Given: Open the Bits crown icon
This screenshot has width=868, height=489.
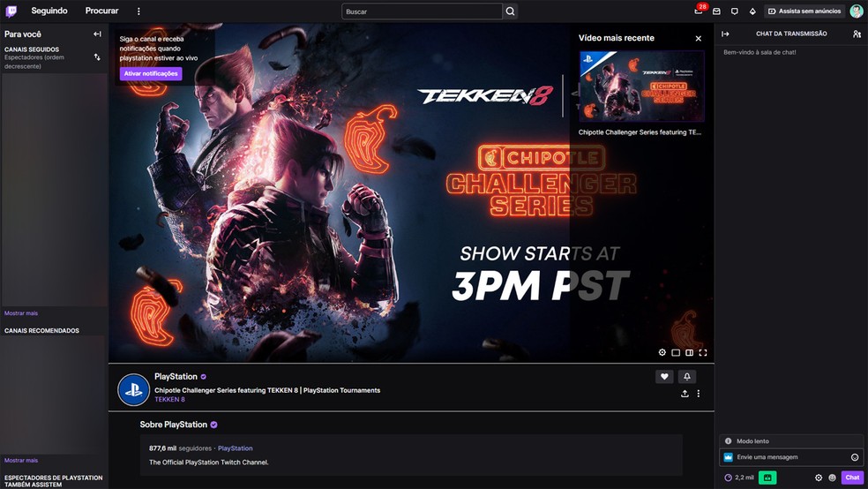Looking at the screenshot, I should [x=752, y=11].
